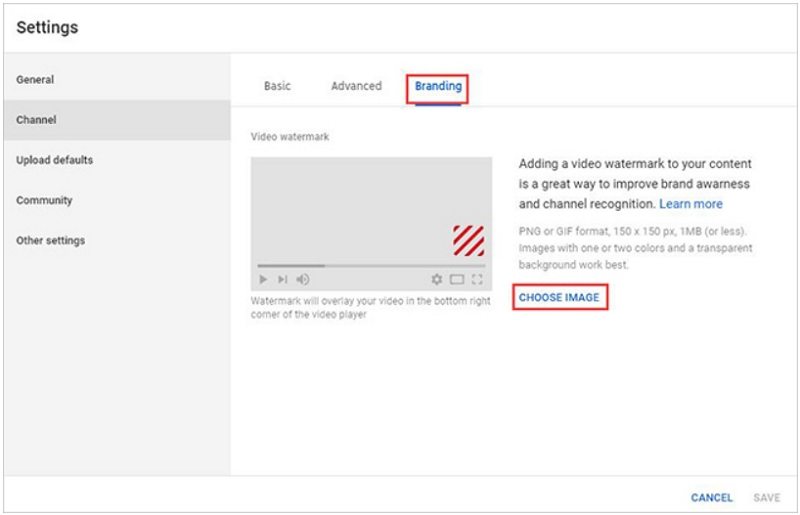The image size is (800, 515).
Task: Click the CANCEL button
Action: coord(712,497)
